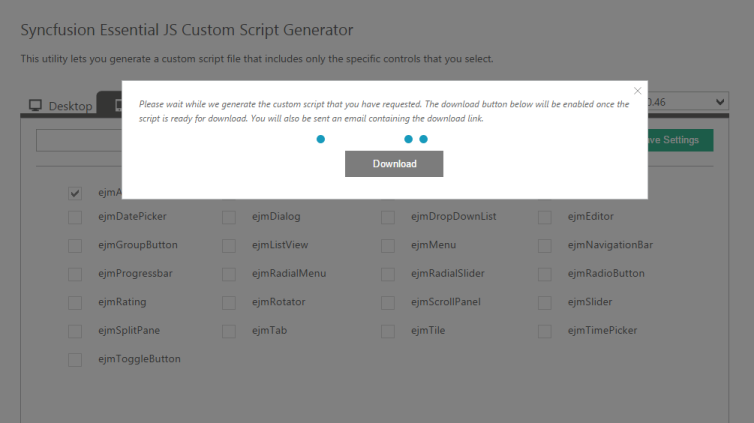754x423 pixels.
Task: Click the ejmNavigationBar label text
Action: (x=610, y=245)
